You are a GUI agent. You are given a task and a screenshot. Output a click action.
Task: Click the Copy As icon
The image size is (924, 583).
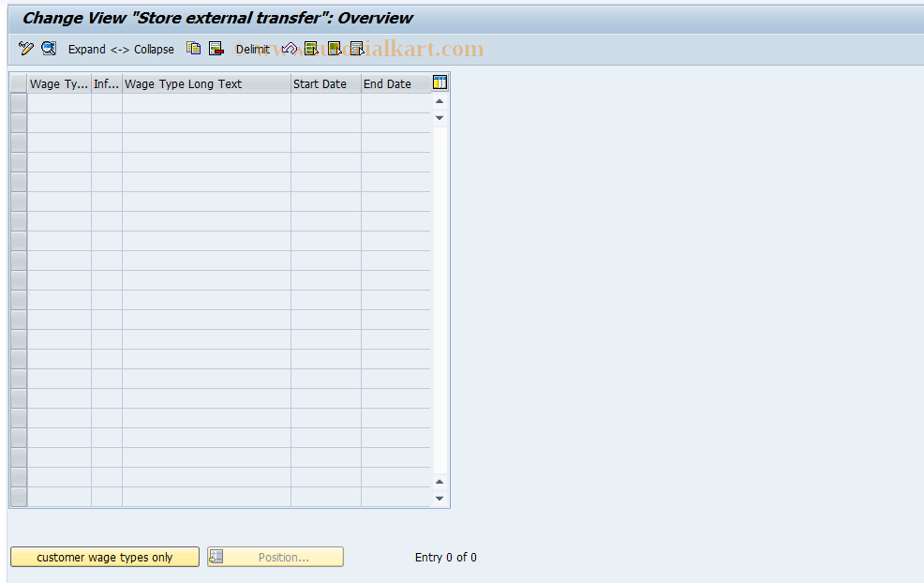pyautogui.click(x=193, y=49)
